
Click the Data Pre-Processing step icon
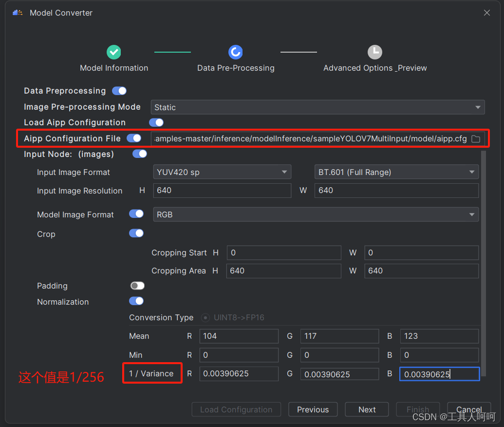coord(236,52)
